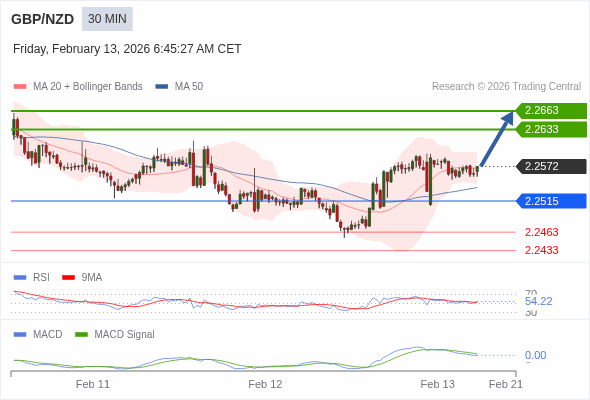Click the MA 50 legend label

click(189, 87)
